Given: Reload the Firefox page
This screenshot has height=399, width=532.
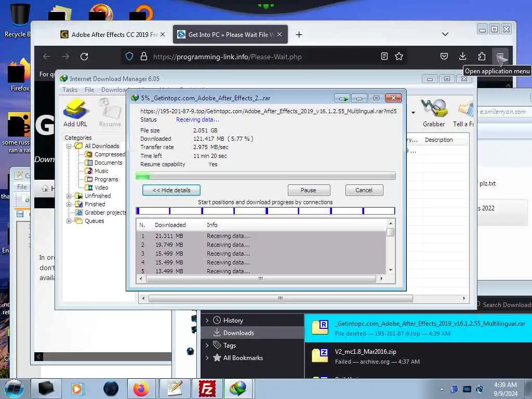Looking at the screenshot, I should [x=84, y=56].
